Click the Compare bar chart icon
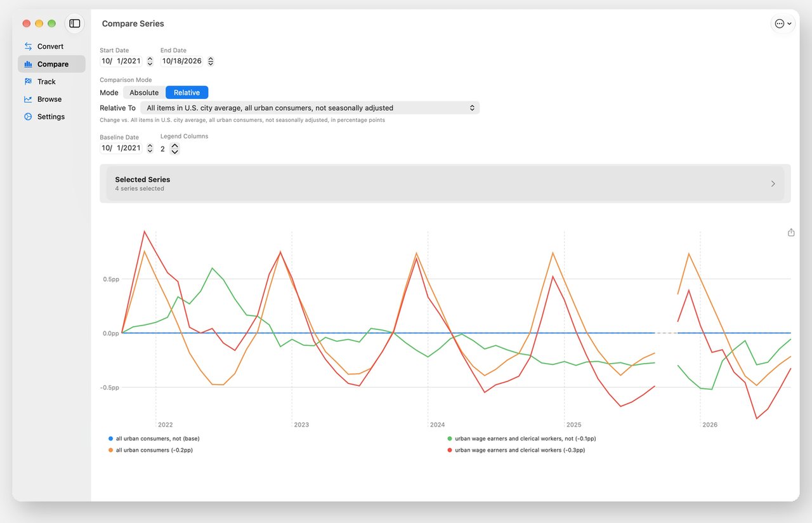Screen dimensions: 812x523 pyautogui.click(x=28, y=64)
